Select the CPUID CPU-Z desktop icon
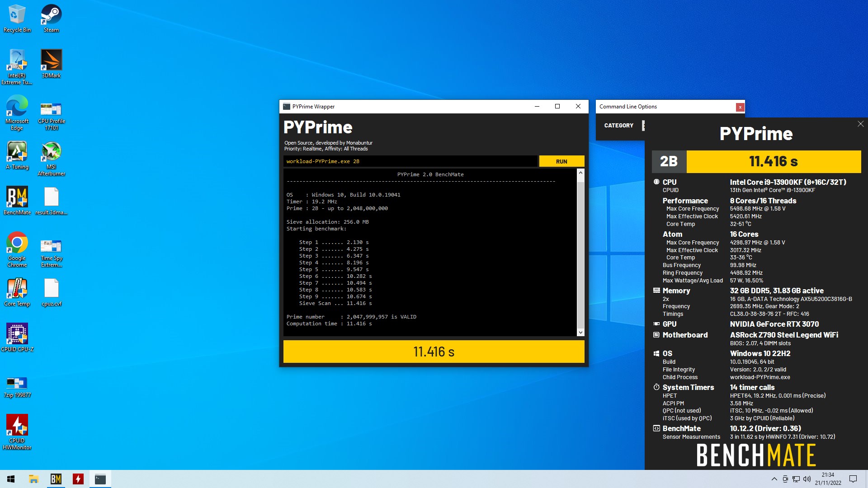The width and height of the screenshot is (868, 488). point(17,338)
